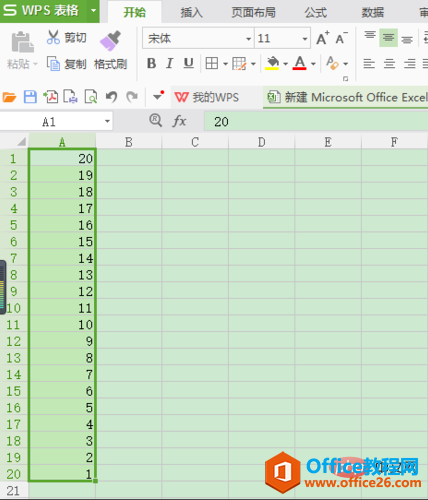Apply yellow fill color bucket
The width and height of the screenshot is (428, 500).
point(272,63)
